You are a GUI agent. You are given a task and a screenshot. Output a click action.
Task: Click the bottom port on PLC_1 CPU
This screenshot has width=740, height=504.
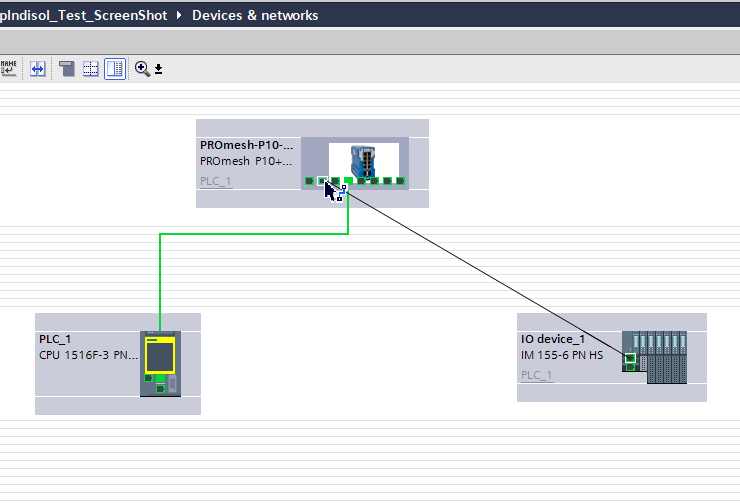pyautogui.click(x=160, y=389)
